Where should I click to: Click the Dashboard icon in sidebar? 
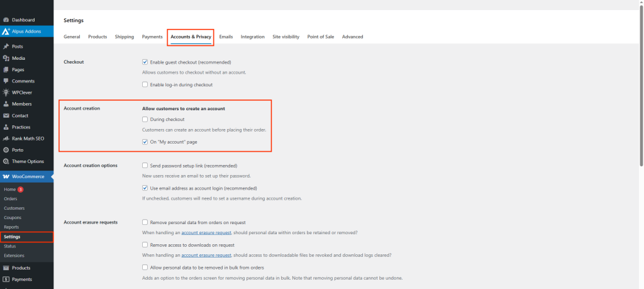(6, 20)
